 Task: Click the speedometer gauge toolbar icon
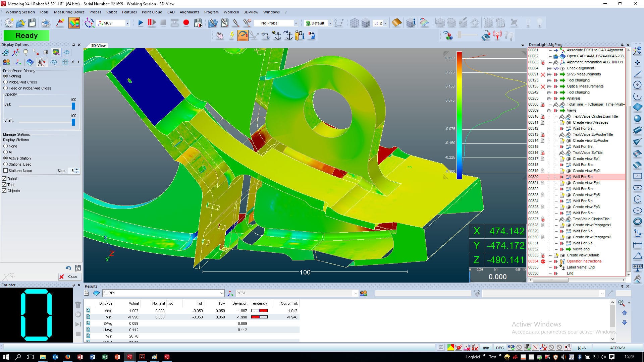point(243,36)
